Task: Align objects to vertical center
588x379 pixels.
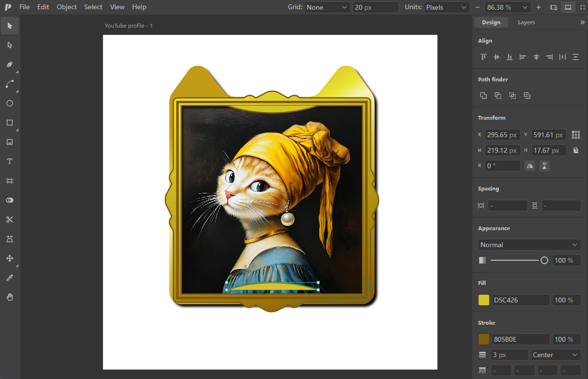Action: (x=496, y=57)
